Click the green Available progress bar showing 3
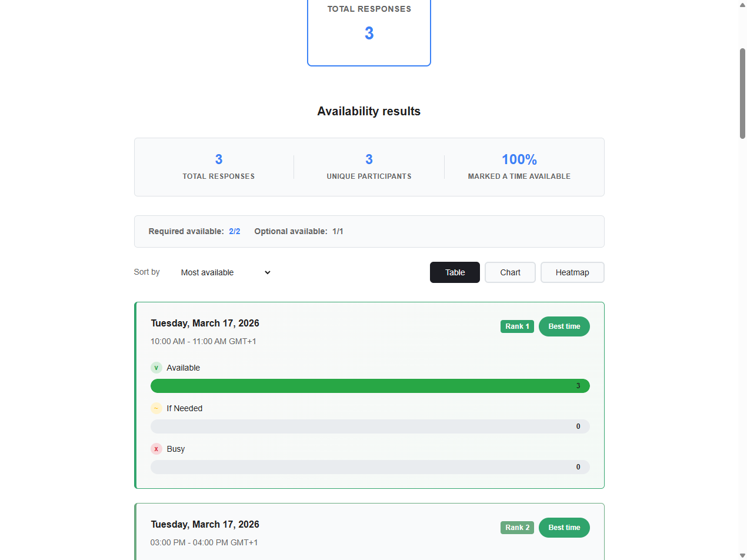 pos(369,386)
